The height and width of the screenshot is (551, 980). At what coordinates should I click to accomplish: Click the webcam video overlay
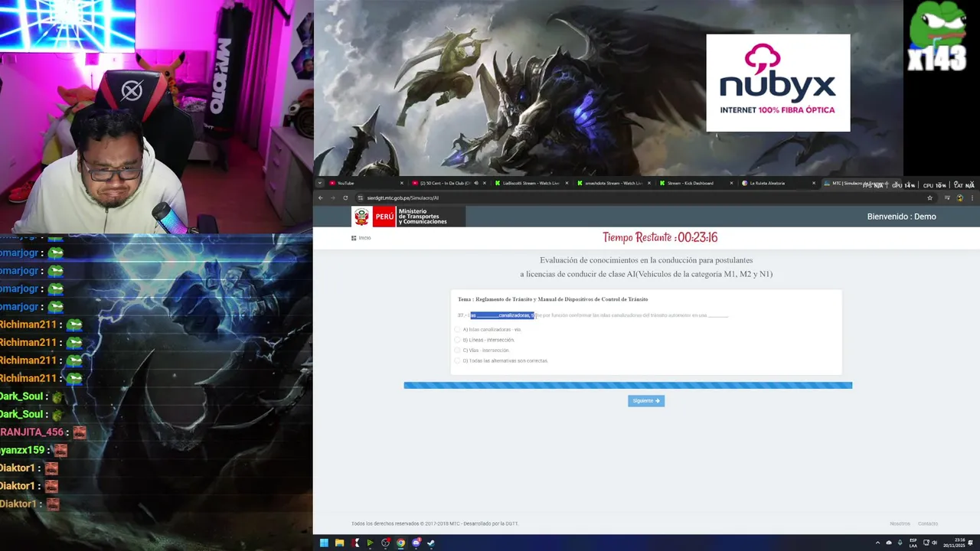(x=156, y=116)
